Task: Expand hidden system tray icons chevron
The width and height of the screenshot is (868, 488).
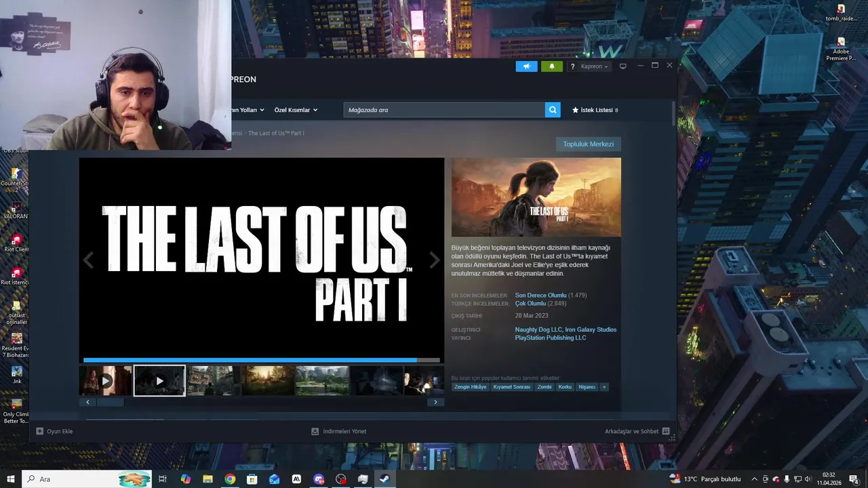Action: pos(754,479)
